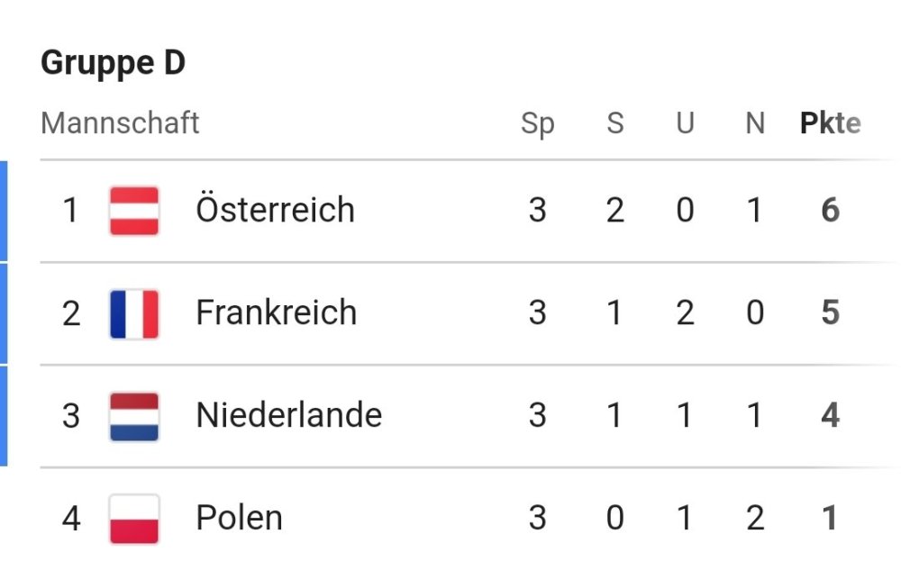This screenshot has height=588, width=901.
Task: Click the S wins column header
Action: [614, 123]
